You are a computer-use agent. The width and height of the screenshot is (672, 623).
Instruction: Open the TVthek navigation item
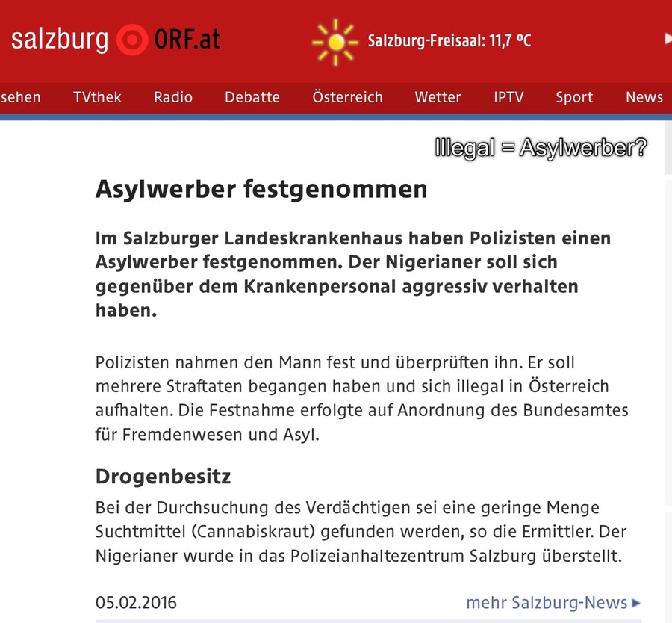point(97,97)
